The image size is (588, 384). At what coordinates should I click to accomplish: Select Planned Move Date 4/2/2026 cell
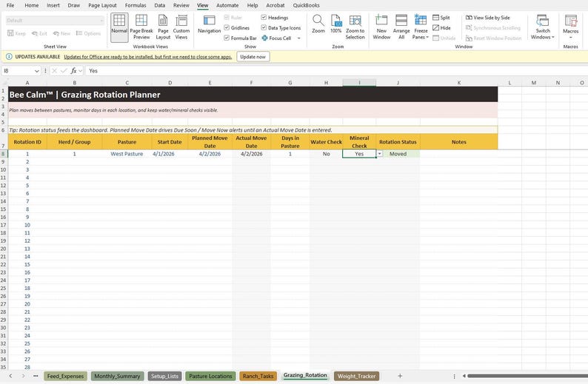coord(210,154)
